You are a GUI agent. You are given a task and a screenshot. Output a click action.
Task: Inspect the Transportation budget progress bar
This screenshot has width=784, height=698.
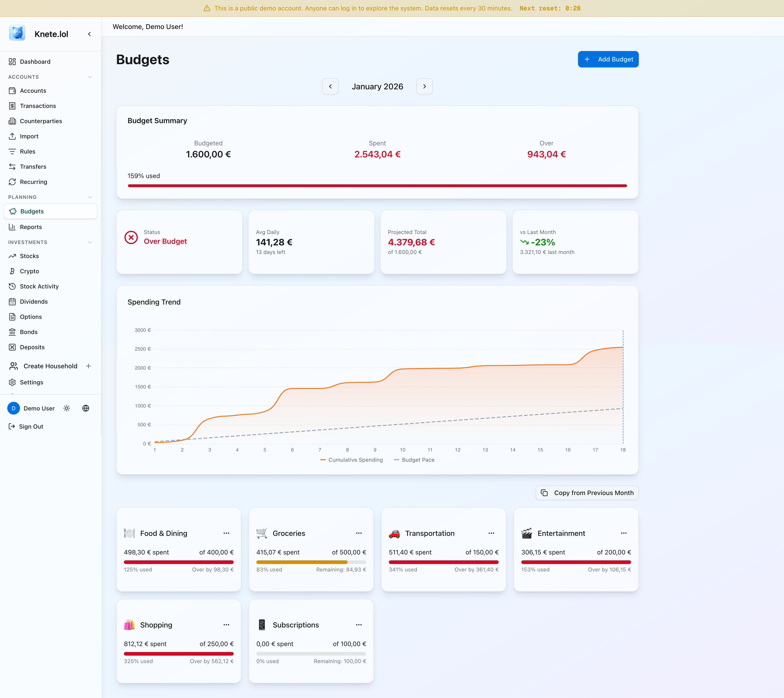(443, 562)
